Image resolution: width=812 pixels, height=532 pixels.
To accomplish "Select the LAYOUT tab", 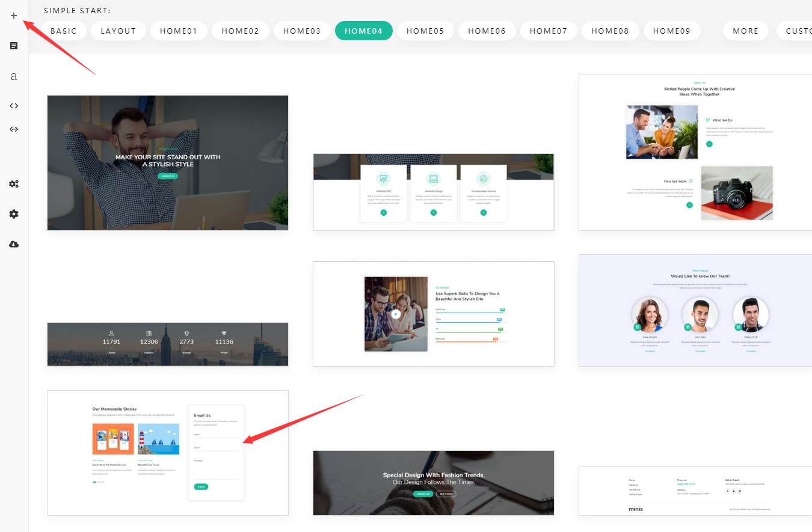I will [118, 31].
